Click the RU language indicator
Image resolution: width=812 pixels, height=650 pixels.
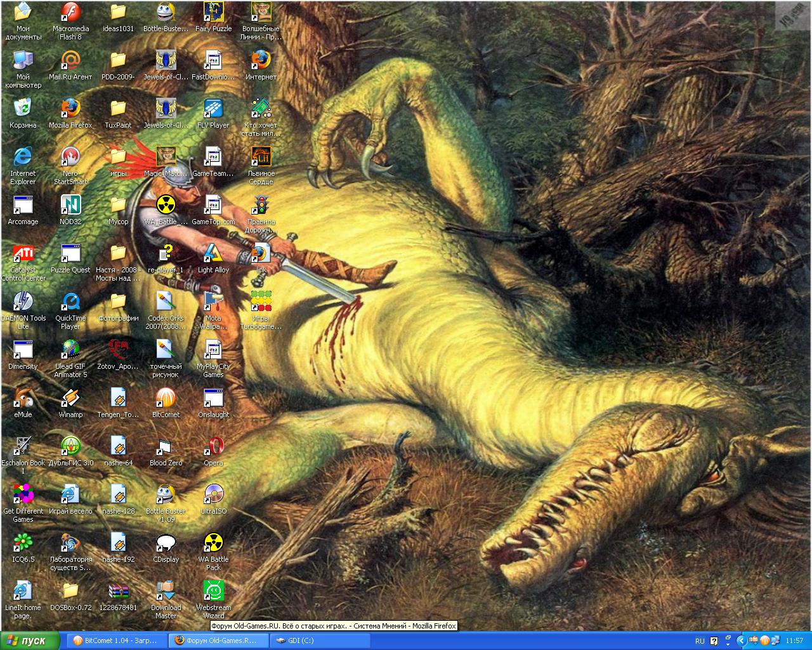700,641
